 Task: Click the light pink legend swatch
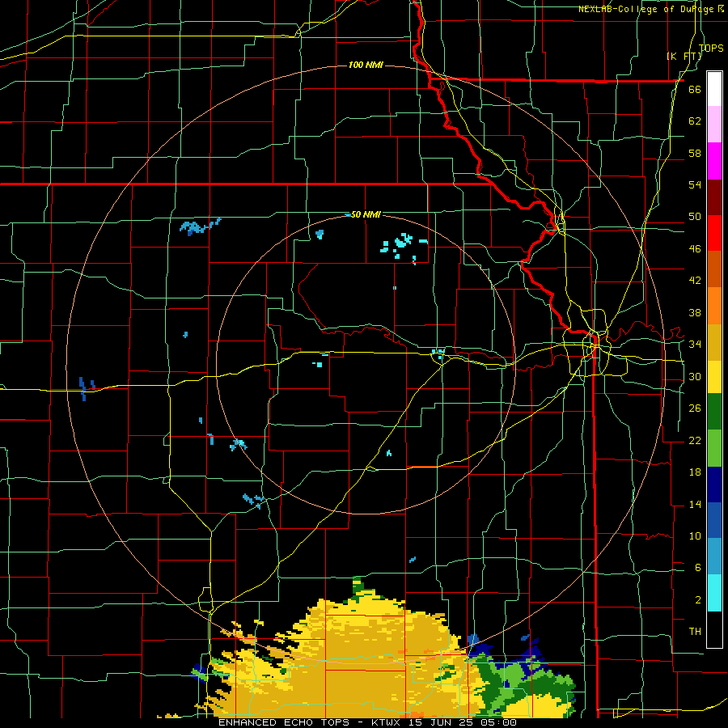click(x=714, y=125)
